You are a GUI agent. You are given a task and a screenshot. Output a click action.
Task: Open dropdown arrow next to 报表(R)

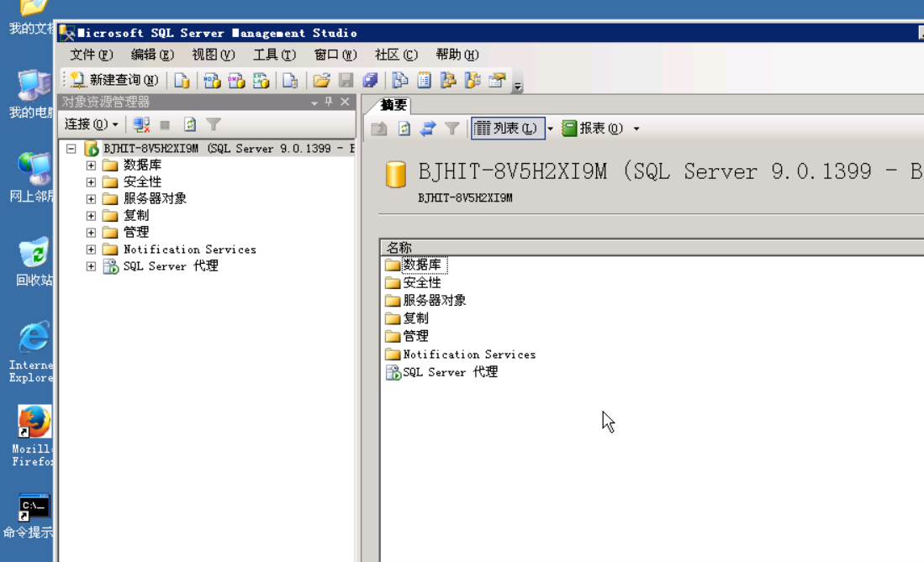point(636,129)
